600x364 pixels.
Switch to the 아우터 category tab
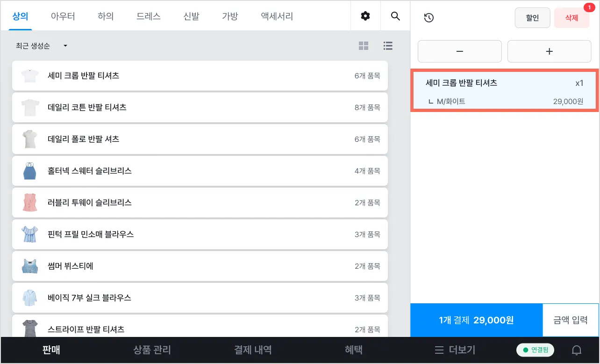tap(63, 16)
